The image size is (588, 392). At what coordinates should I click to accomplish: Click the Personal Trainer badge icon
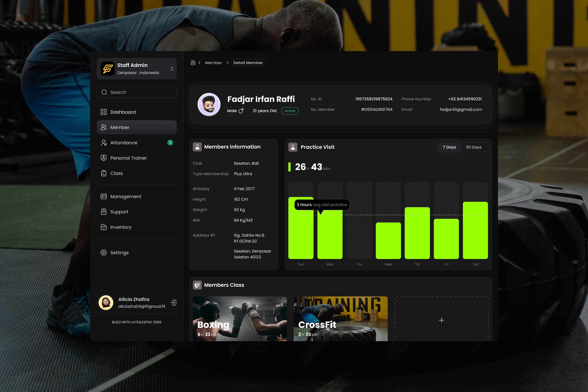(103, 158)
